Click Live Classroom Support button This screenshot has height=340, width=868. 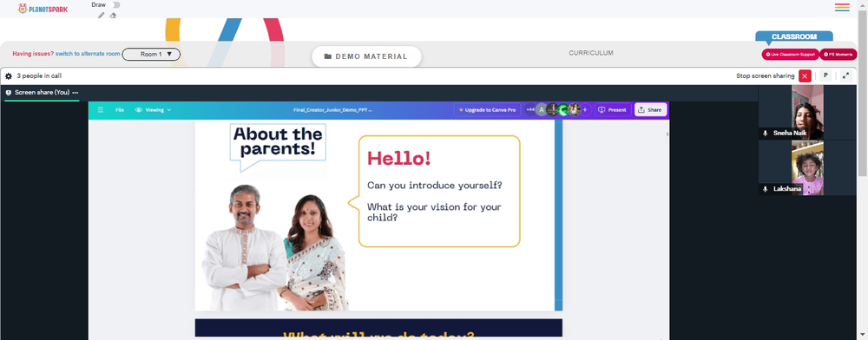(x=790, y=54)
